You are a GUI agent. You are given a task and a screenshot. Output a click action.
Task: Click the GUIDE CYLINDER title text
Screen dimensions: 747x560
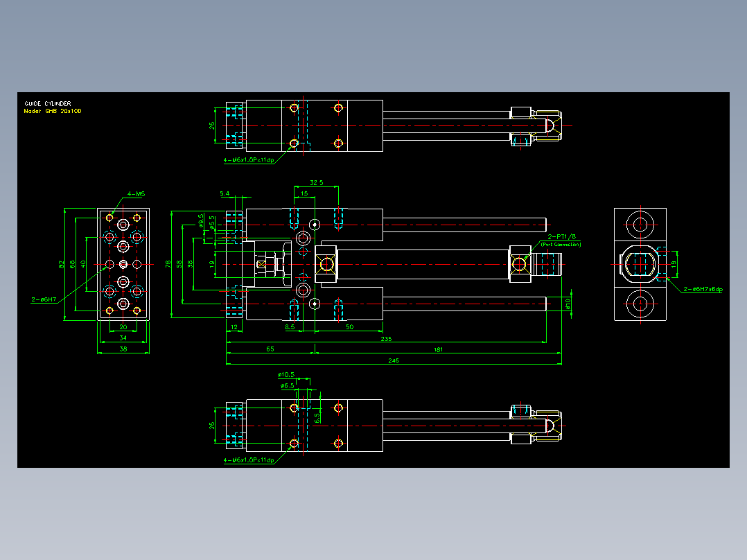(x=48, y=103)
